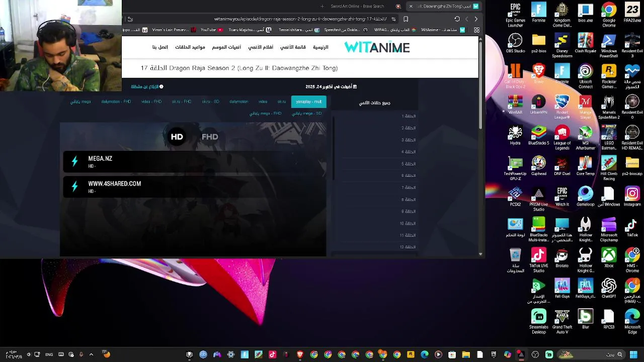Switch to the ok.ru - SD server

[210, 102]
